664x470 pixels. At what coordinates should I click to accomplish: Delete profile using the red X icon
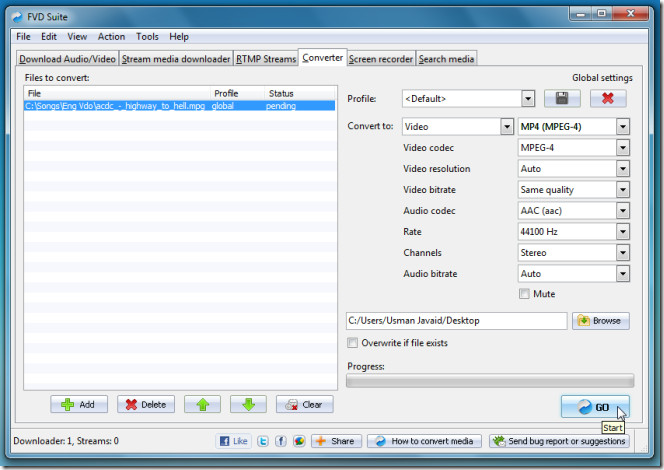pos(608,99)
